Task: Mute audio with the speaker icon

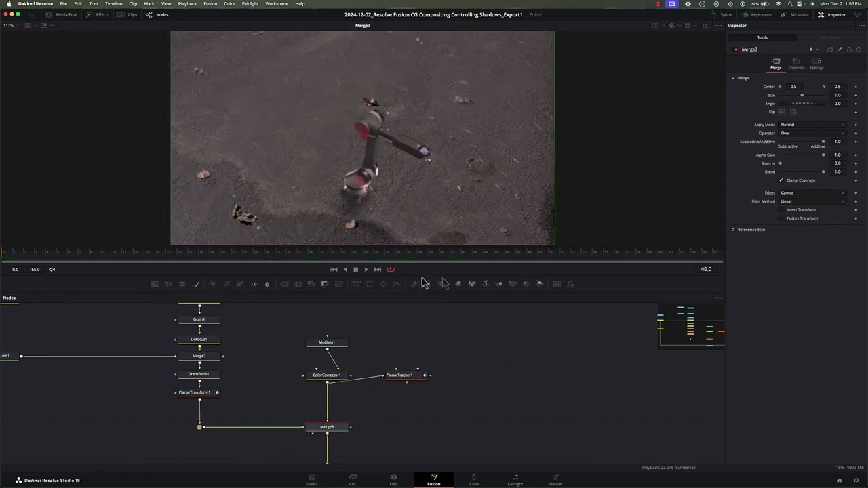Action: [x=52, y=269]
